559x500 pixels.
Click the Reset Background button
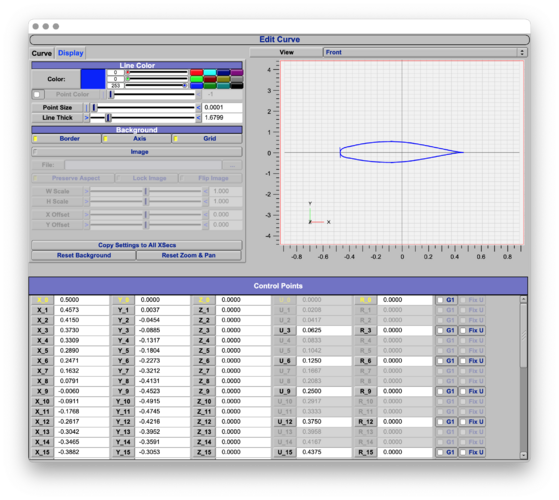pyautogui.click(x=84, y=256)
